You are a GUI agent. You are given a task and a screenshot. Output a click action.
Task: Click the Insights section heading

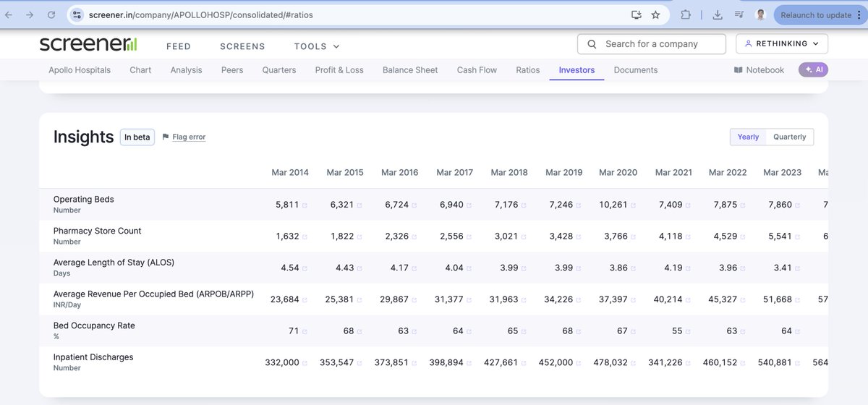click(83, 137)
